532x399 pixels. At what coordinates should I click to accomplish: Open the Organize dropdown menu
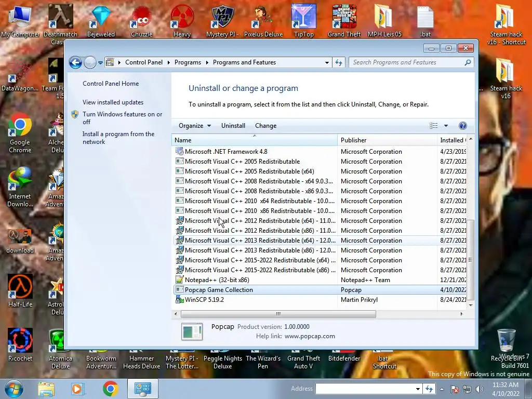[x=195, y=126]
